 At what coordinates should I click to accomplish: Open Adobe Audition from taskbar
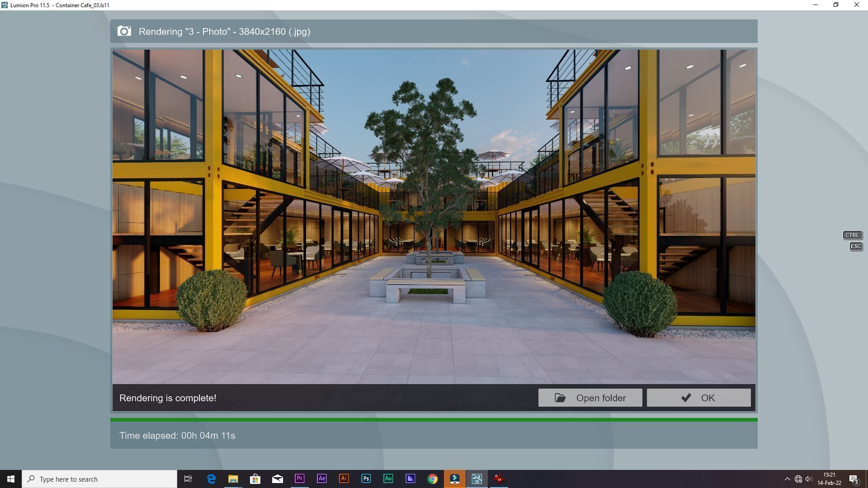click(x=388, y=479)
